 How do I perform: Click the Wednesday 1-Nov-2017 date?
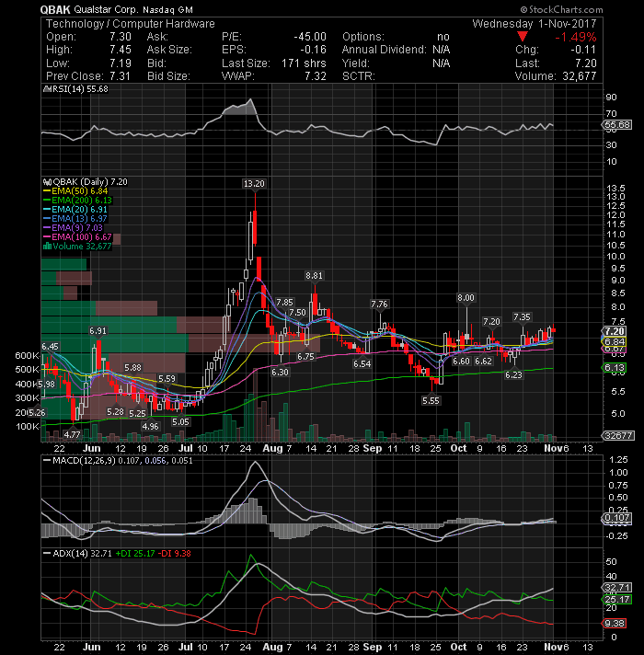click(535, 23)
